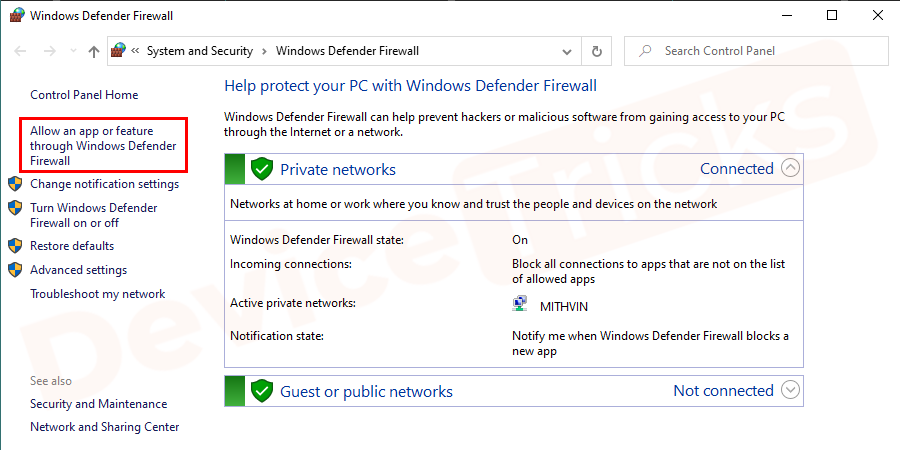Image resolution: width=900 pixels, height=450 pixels.
Task: Click the title bar firewall app icon
Action: pos(17,15)
